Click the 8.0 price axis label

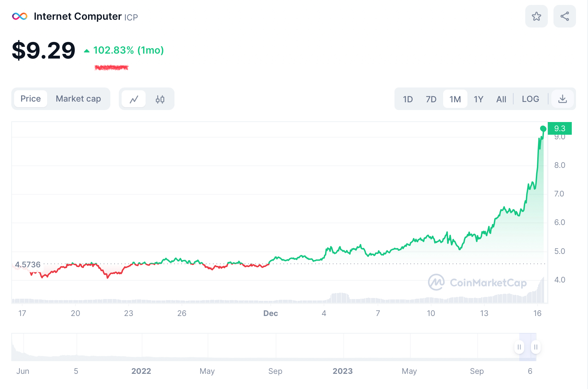pos(560,165)
